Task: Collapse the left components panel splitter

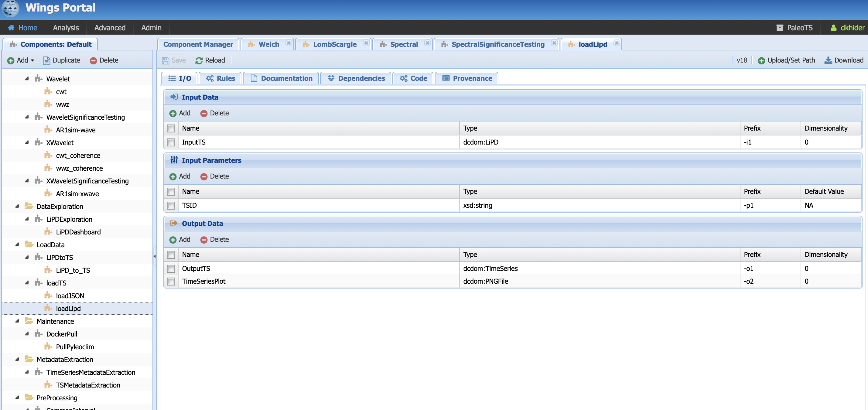Action: tap(155, 256)
